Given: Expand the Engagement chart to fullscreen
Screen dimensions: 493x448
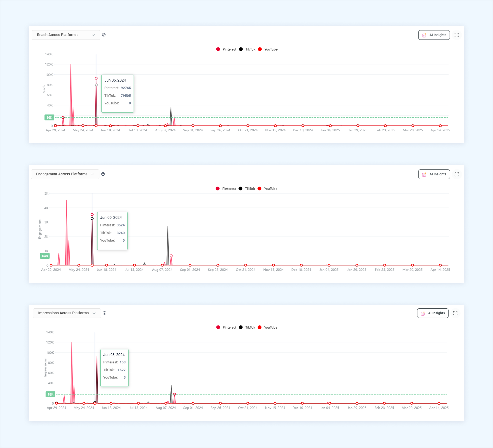Looking at the screenshot, I should point(457,174).
